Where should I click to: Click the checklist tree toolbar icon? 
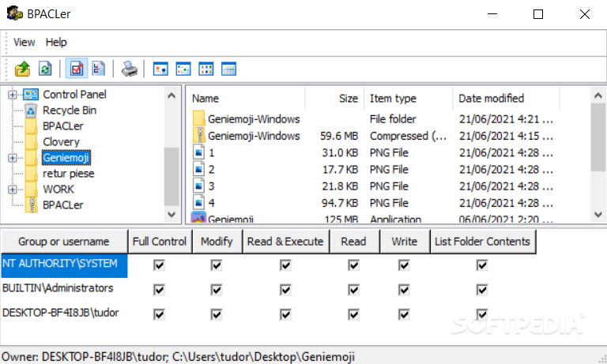[x=99, y=69]
